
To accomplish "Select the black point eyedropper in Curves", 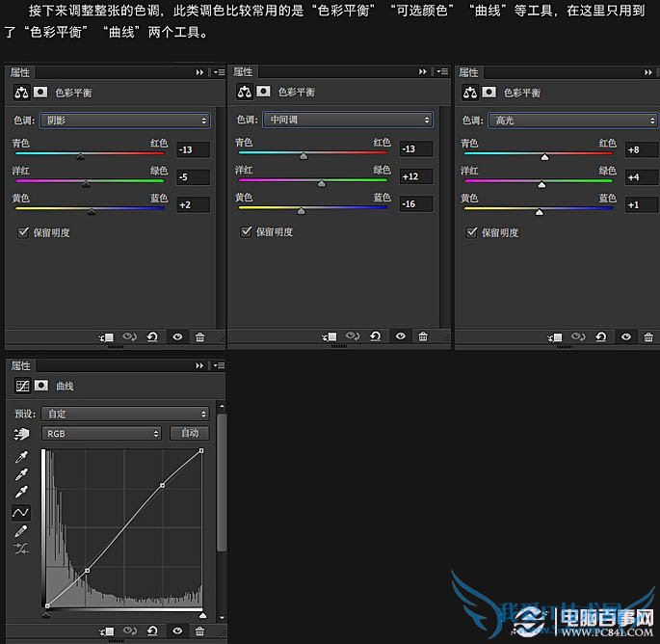I will click(x=21, y=457).
